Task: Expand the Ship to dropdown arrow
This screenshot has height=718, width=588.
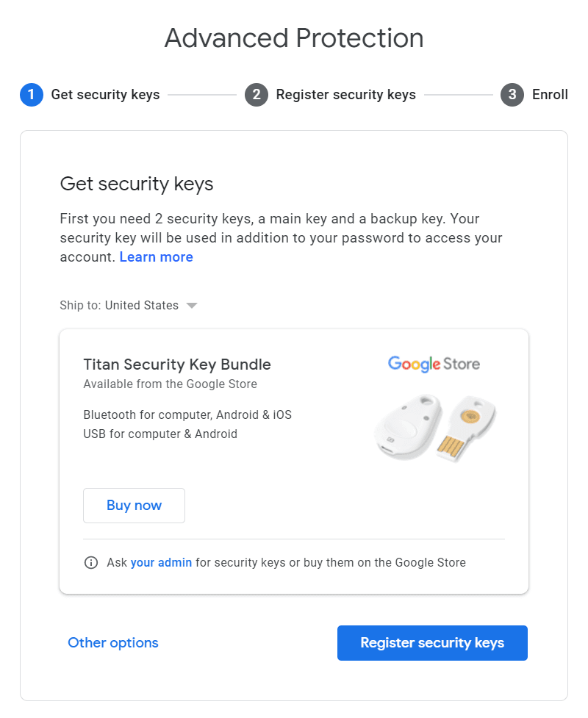Action: (192, 306)
